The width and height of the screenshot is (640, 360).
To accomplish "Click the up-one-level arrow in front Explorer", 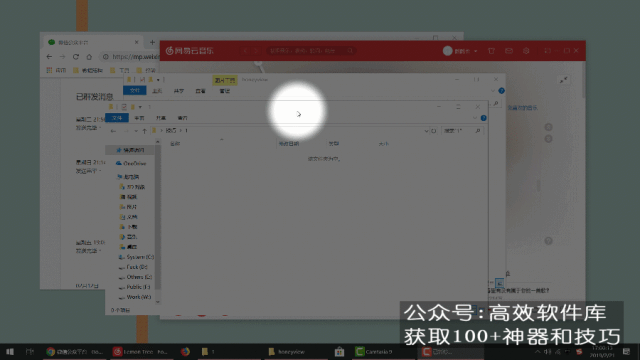I will (144, 131).
